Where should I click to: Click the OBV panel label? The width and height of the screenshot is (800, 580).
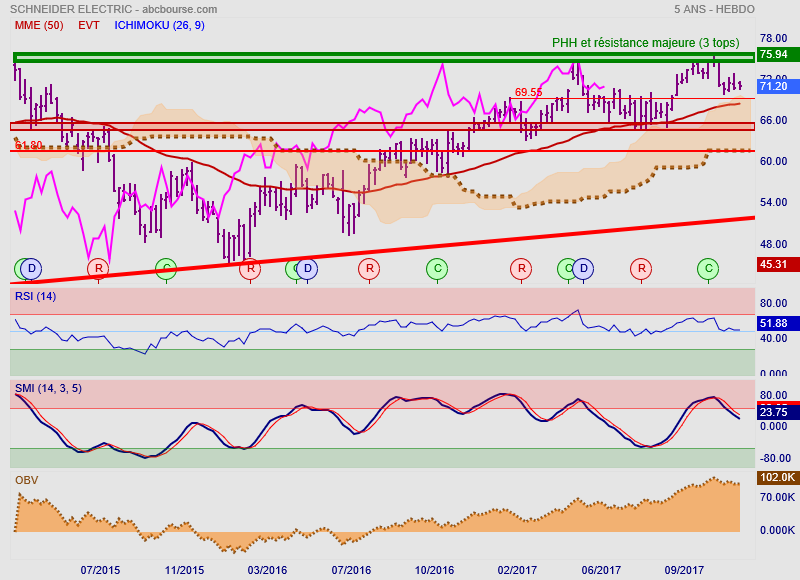pos(27,480)
